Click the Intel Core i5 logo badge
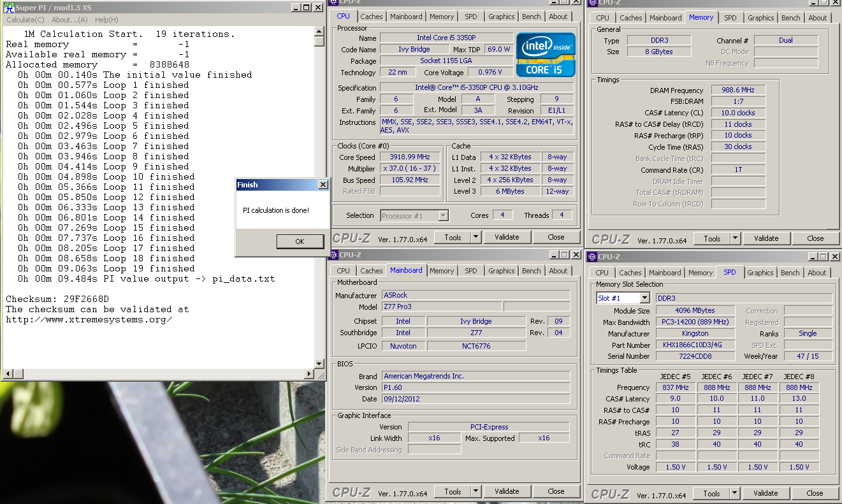842x504 pixels. [x=546, y=55]
